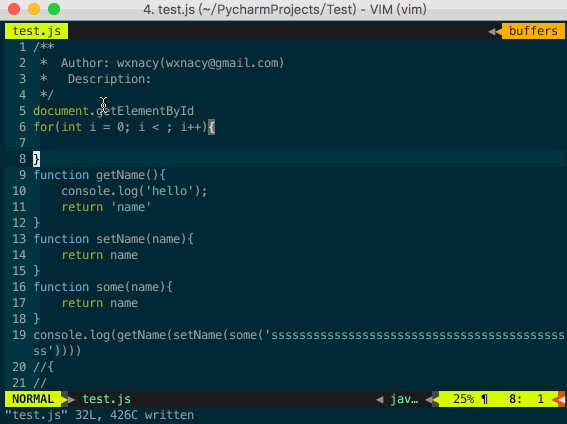This screenshot has width=567, height=424.
Task: Click the wrapped ss')))) continuation line
Action: pos(57,351)
